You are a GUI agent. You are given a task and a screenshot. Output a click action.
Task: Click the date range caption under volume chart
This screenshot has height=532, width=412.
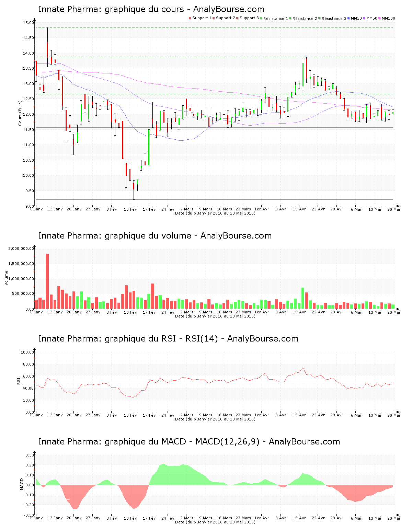click(x=215, y=316)
